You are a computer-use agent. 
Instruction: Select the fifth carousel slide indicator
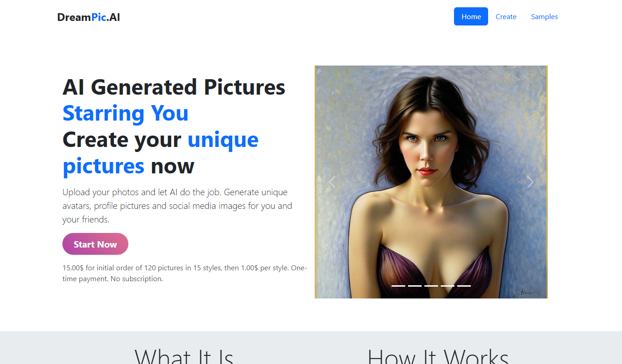pos(464,286)
